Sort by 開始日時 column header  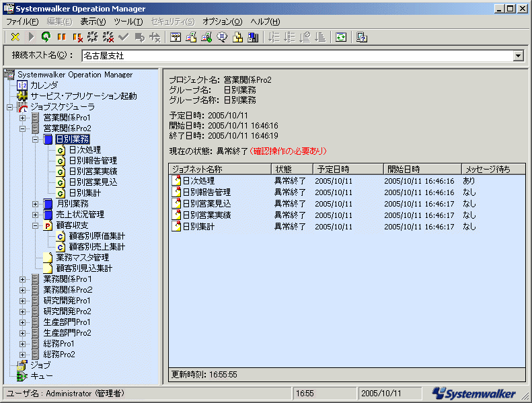click(422, 169)
